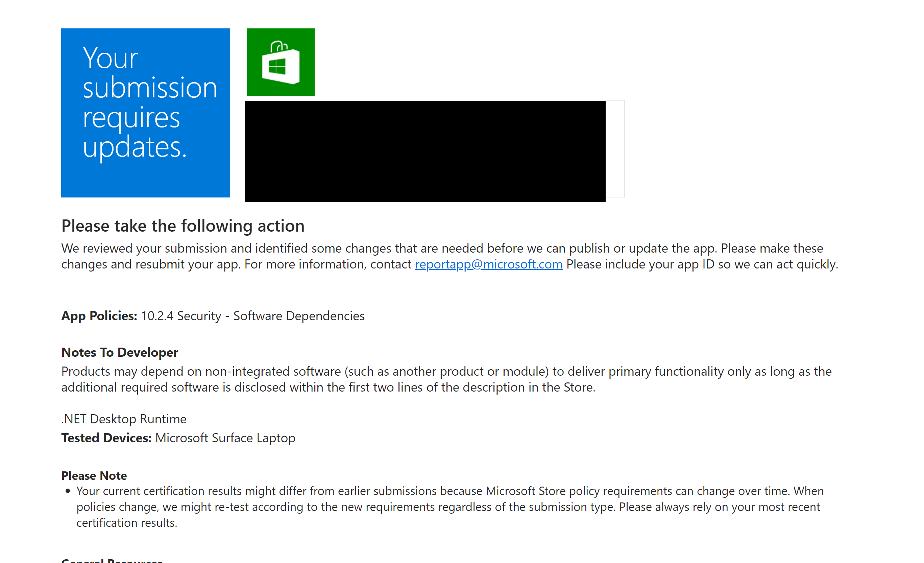Click the bullet point under Please Note
The height and width of the screenshot is (563, 924).
pos(68,491)
